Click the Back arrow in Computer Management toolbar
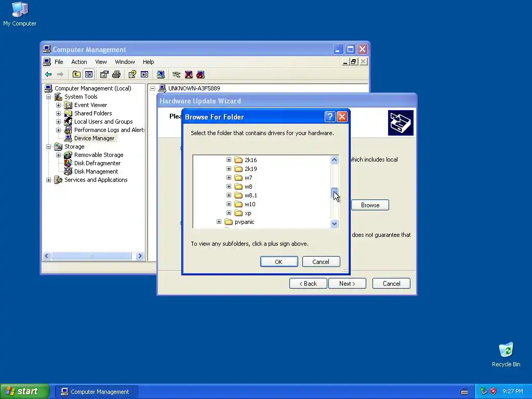The height and width of the screenshot is (399, 532). click(x=48, y=74)
